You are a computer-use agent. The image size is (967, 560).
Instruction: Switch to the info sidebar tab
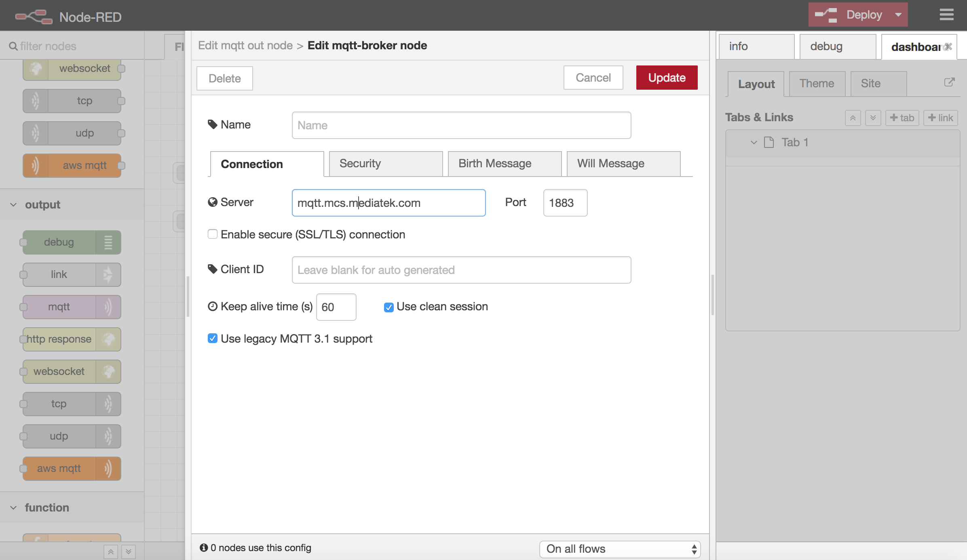coord(757,46)
